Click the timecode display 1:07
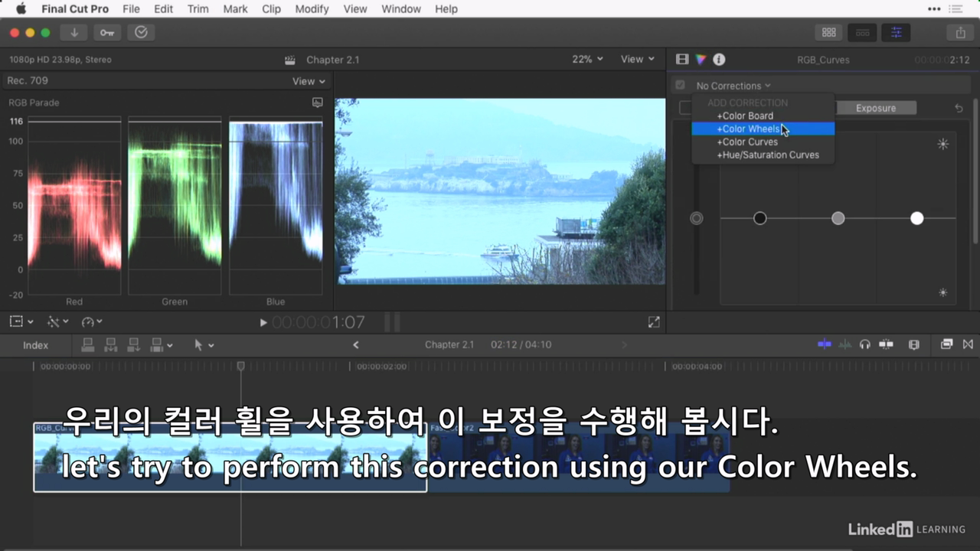This screenshot has width=980, height=551. (318, 322)
